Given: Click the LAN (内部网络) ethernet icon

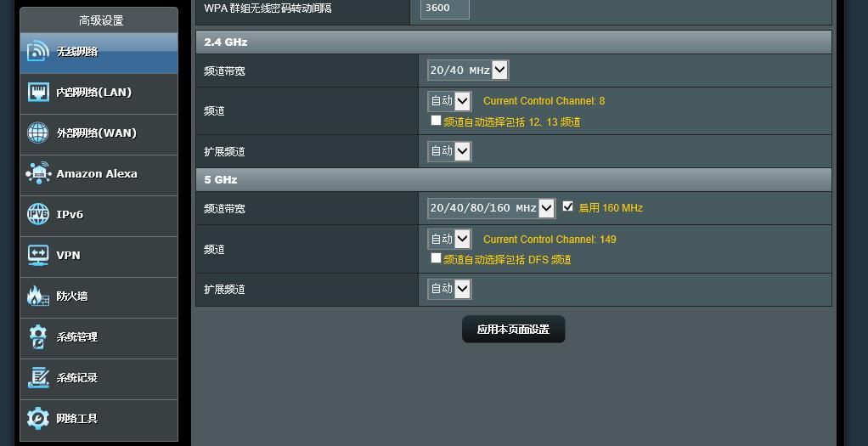Looking at the screenshot, I should 38,92.
